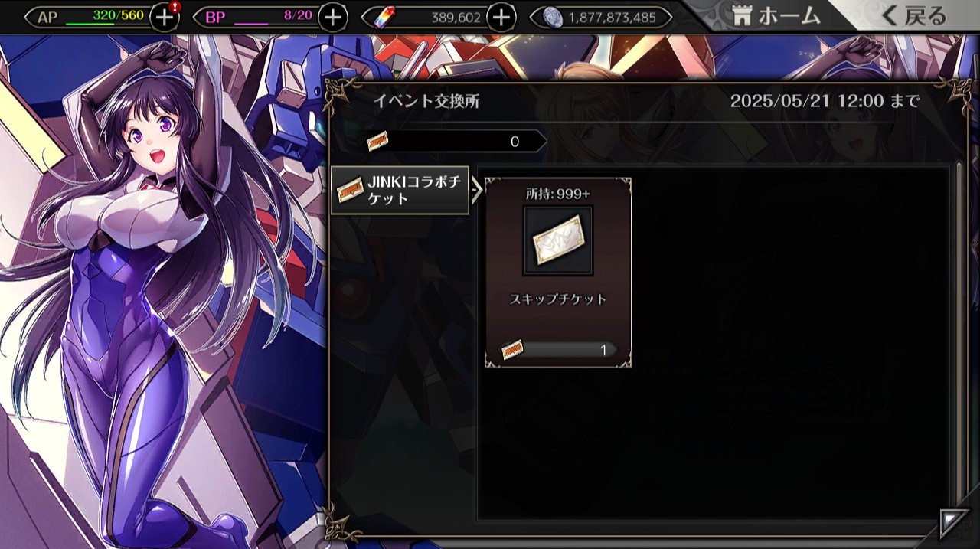Click the arrow next to JINKI ticket tab
Image resolution: width=980 pixels, height=549 pixels.
point(477,190)
